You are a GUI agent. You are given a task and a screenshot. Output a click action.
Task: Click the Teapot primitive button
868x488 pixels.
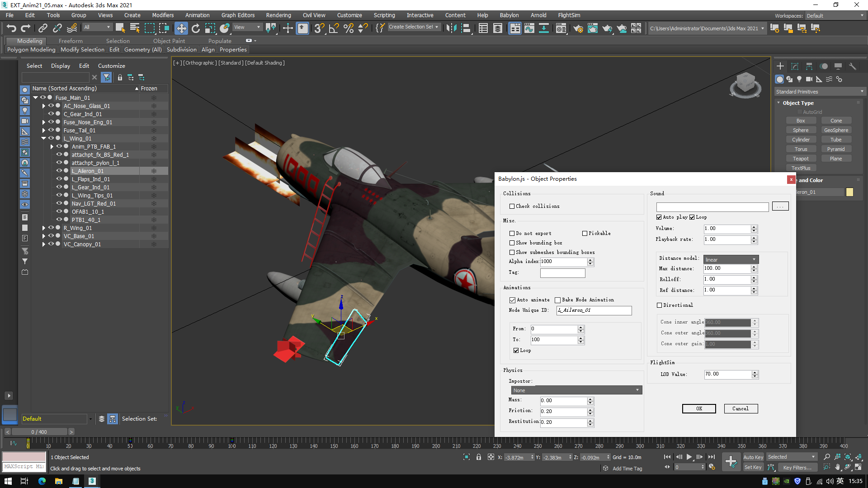tap(800, 159)
